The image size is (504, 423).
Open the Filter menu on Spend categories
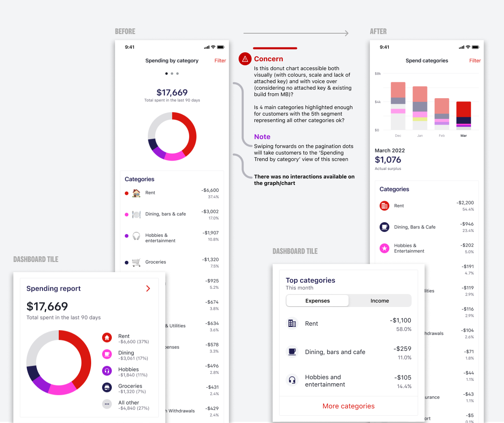point(475,60)
